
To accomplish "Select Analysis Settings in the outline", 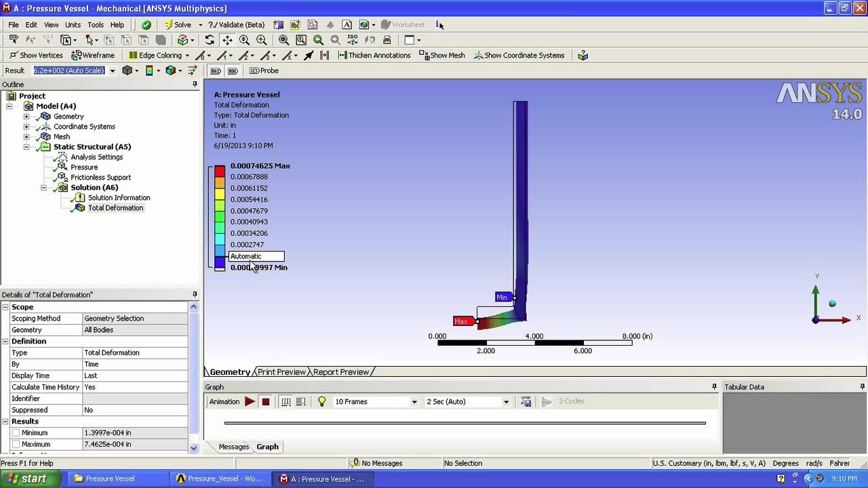I will point(96,157).
